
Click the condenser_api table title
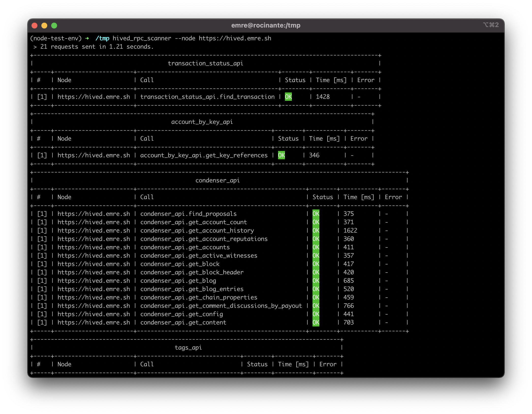(x=218, y=180)
